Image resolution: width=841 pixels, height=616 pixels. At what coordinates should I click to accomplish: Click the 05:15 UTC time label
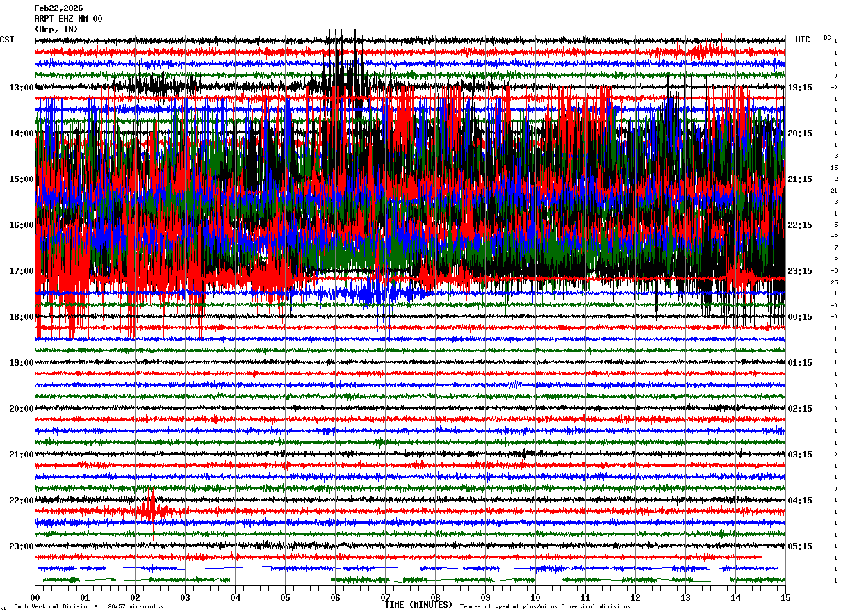click(800, 546)
